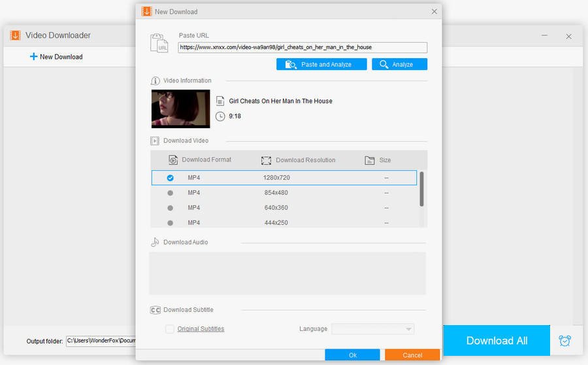Click the Analyze button
Screen dimensions: 588x365
pyautogui.click(x=399, y=64)
